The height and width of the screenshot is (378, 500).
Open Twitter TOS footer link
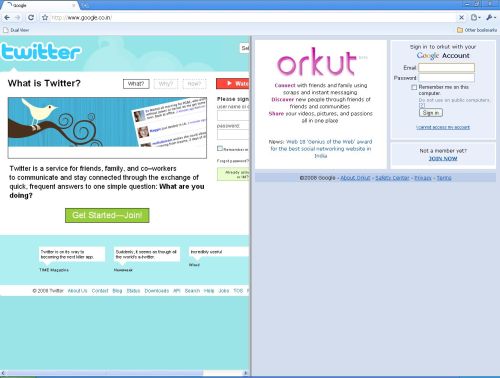[x=238, y=291]
